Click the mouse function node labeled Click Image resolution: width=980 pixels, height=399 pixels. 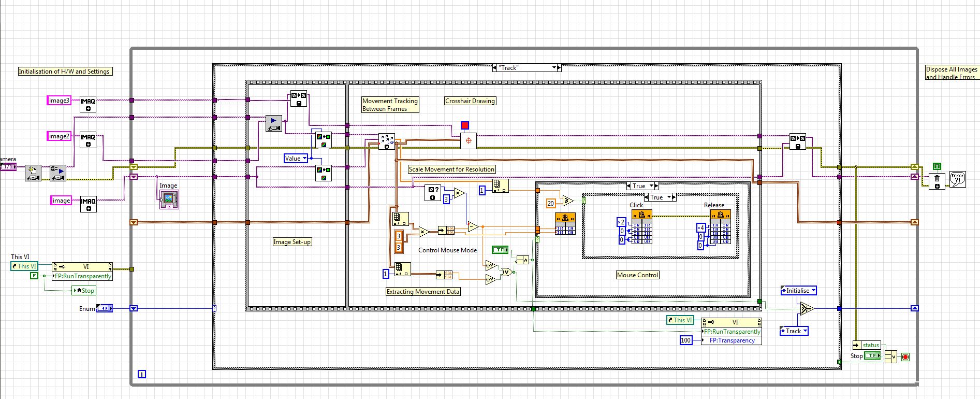(x=641, y=226)
